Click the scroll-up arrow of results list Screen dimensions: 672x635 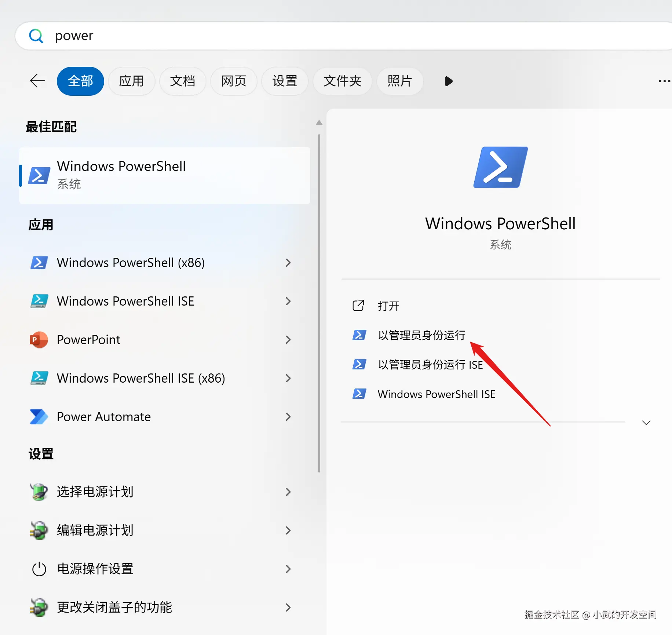click(x=319, y=123)
